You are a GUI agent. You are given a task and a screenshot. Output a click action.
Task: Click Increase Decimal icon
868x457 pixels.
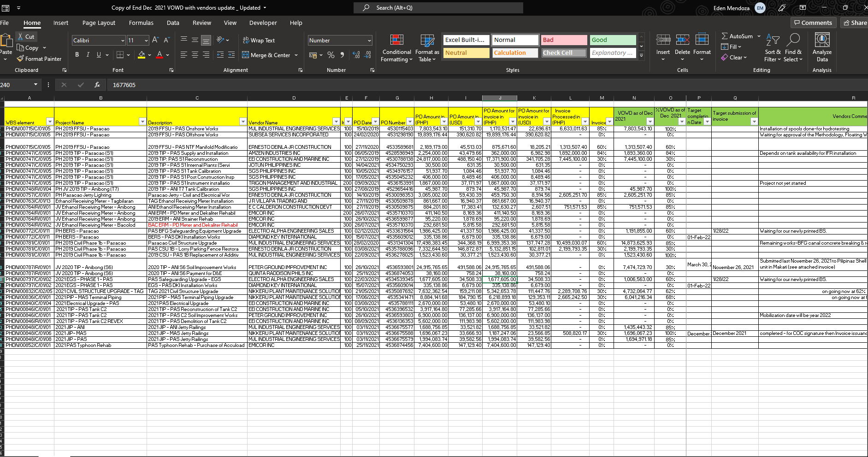pyautogui.click(x=356, y=55)
